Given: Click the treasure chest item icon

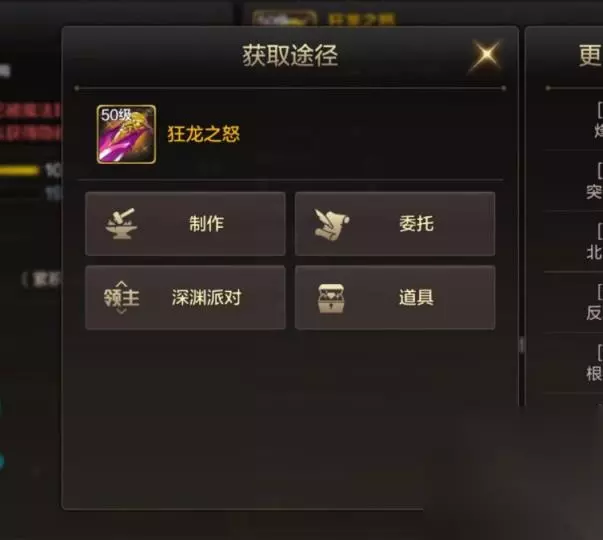Looking at the screenshot, I should point(331,298).
